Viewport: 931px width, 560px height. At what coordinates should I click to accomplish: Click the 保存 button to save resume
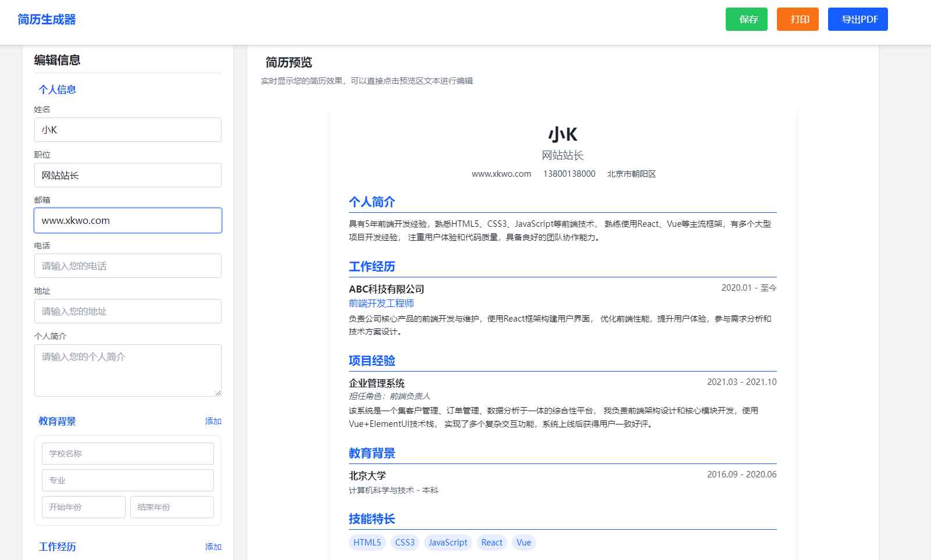(x=747, y=19)
